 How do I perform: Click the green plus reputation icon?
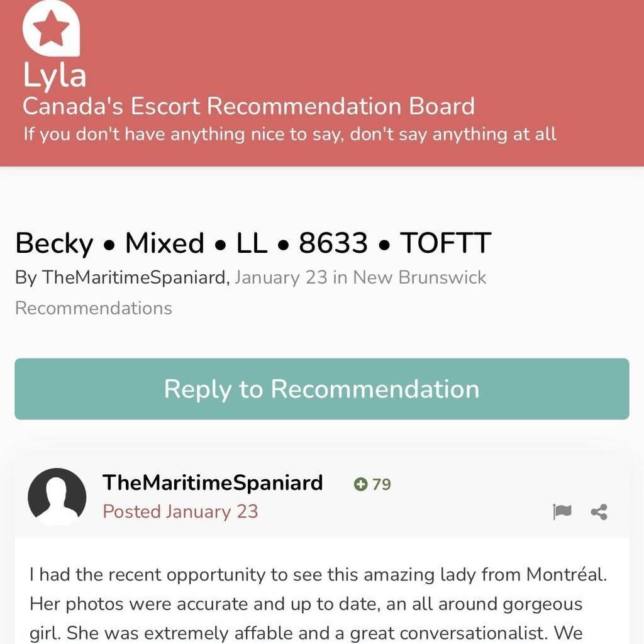point(360,485)
